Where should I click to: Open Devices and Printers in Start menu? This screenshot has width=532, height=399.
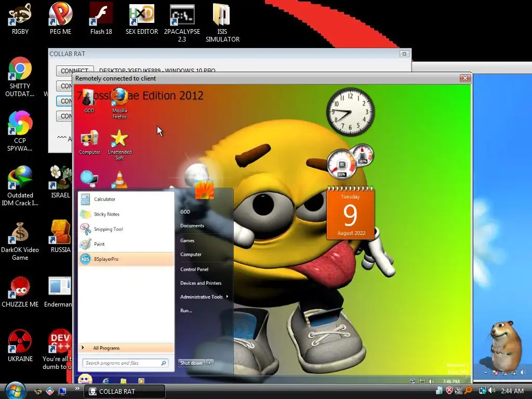pos(201,283)
